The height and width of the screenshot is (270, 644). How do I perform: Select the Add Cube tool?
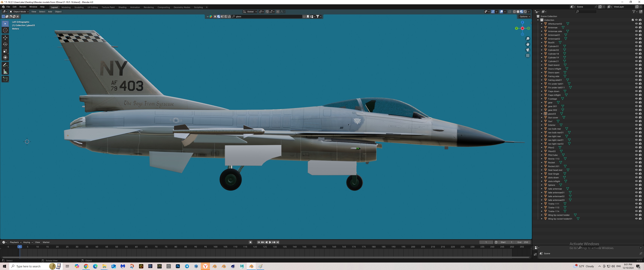(x=5, y=79)
